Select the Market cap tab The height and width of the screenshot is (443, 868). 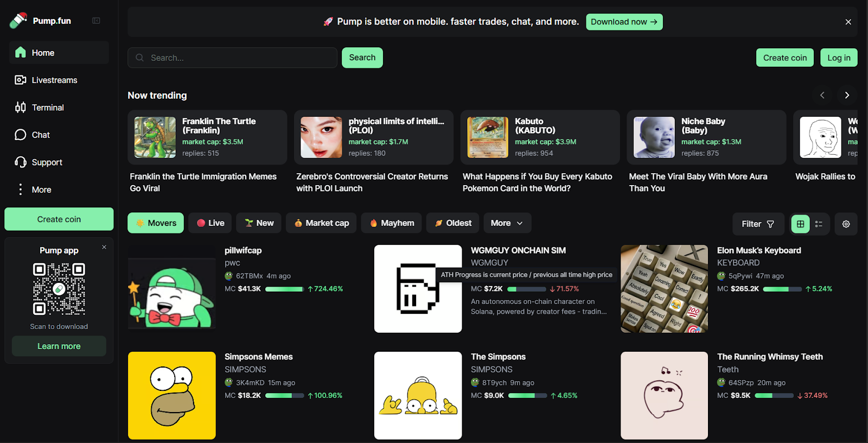click(x=321, y=223)
